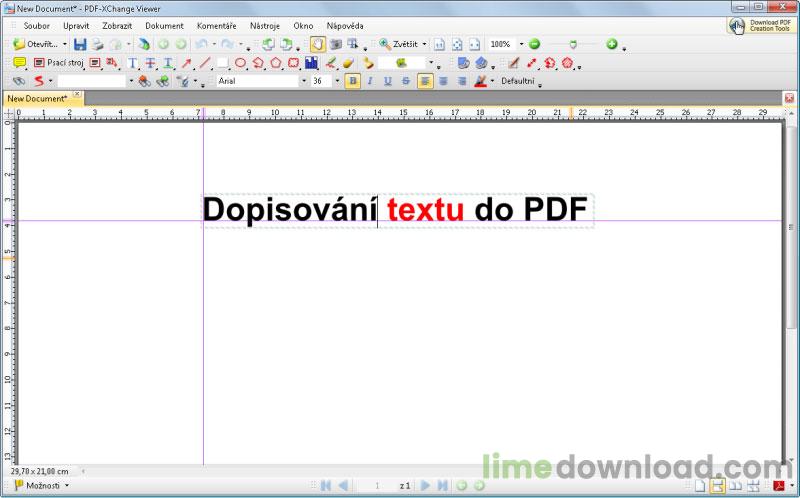The height and width of the screenshot is (498, 800).
Task: Select the Arrow drawing tool
Action: point(186,63)
